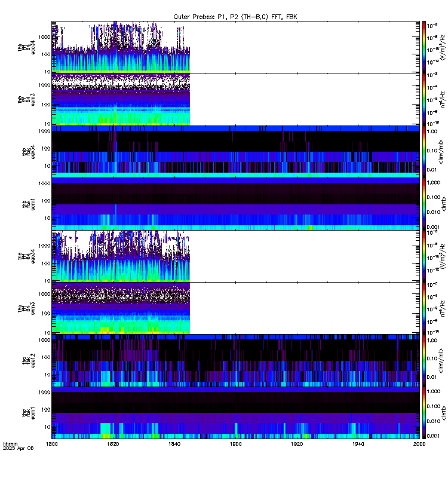Click the 1000 frequency tick on thb fbk scm1 panel
Viewport: 448px width, 478px height.
pyautogui.click(x=44, y=183)
